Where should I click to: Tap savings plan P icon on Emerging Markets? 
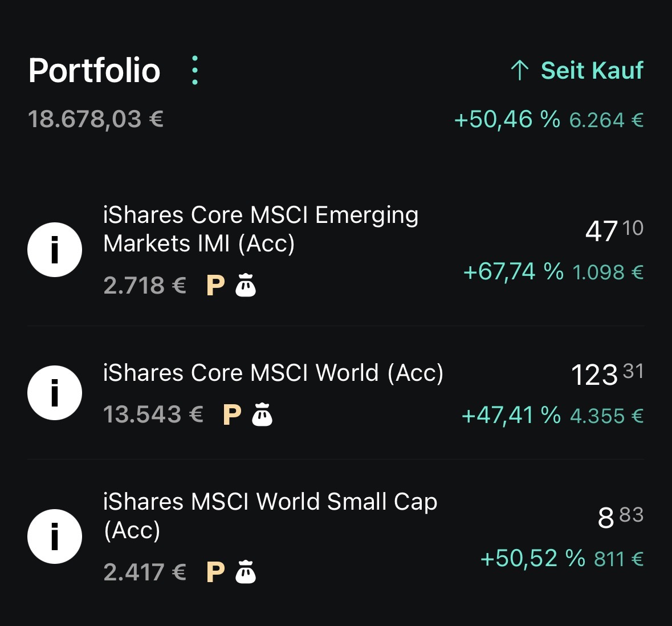point(215,285)
